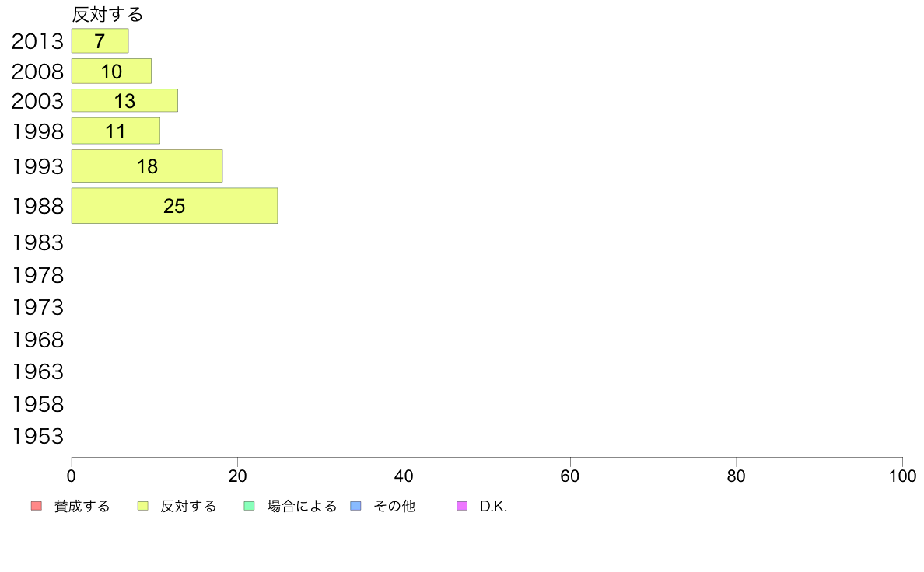This screenshot has height=572, width=924.
Task: Select the 1998 bar showing 11
Action: pos(115,131)
